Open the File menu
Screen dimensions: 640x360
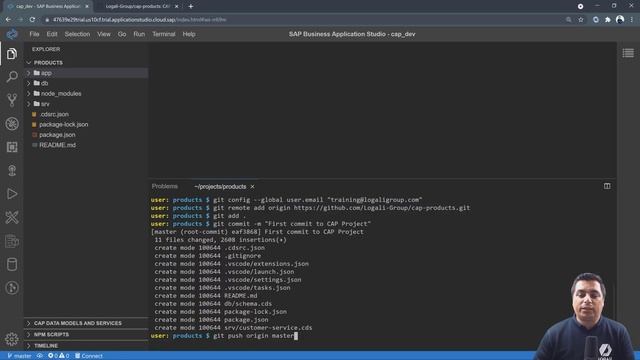(34, 34)
